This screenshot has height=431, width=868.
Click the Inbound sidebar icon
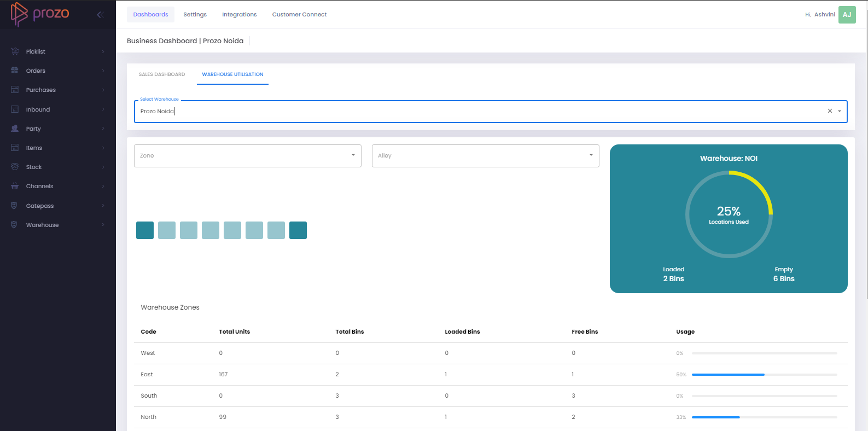[x=15, y=109]
